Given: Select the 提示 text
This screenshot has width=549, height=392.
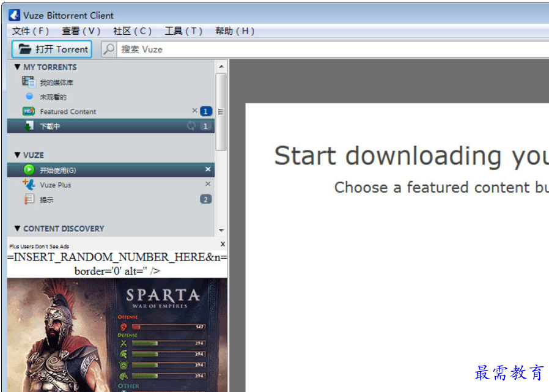Looking at the screenshot, I should coord(46,200).
